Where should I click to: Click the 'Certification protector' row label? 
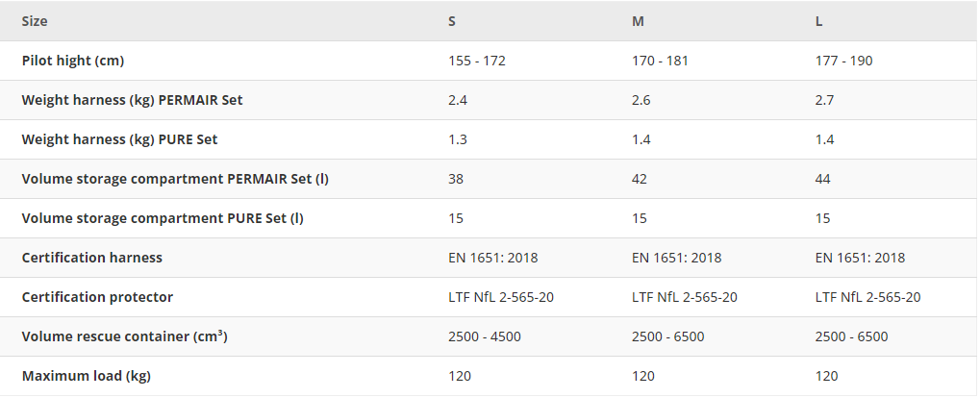tap(97, 297)
